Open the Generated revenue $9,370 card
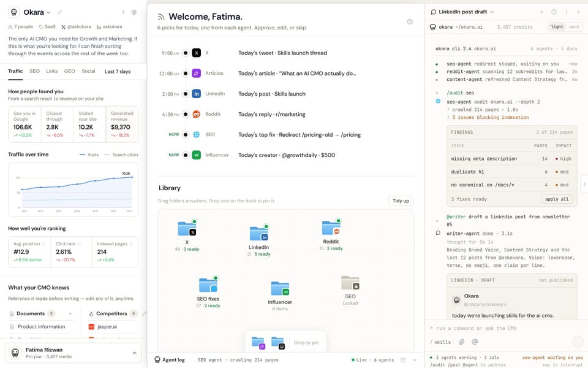 [x=123, y=125]
